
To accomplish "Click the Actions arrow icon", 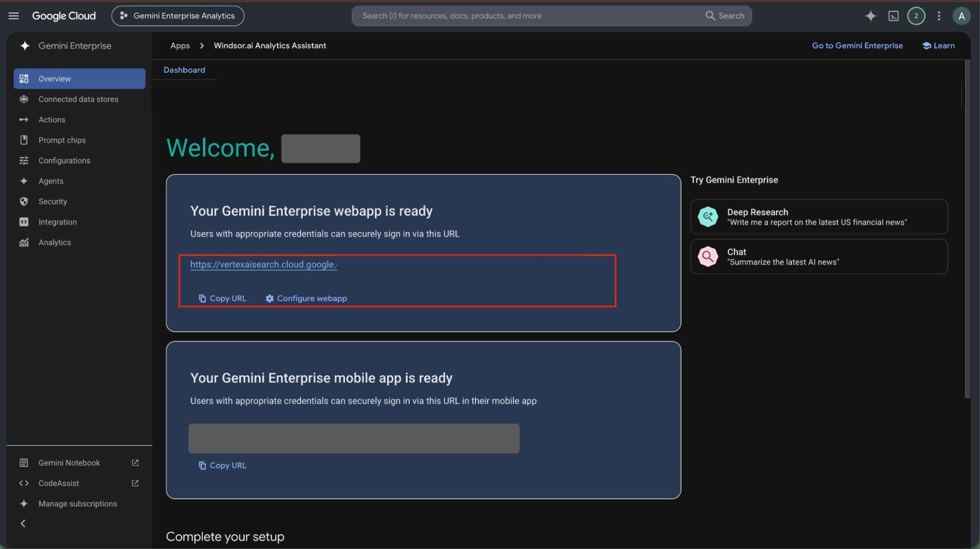I will [24, 120].
